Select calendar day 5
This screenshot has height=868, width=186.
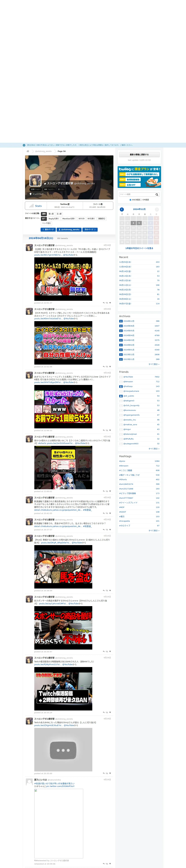point(139,223)
